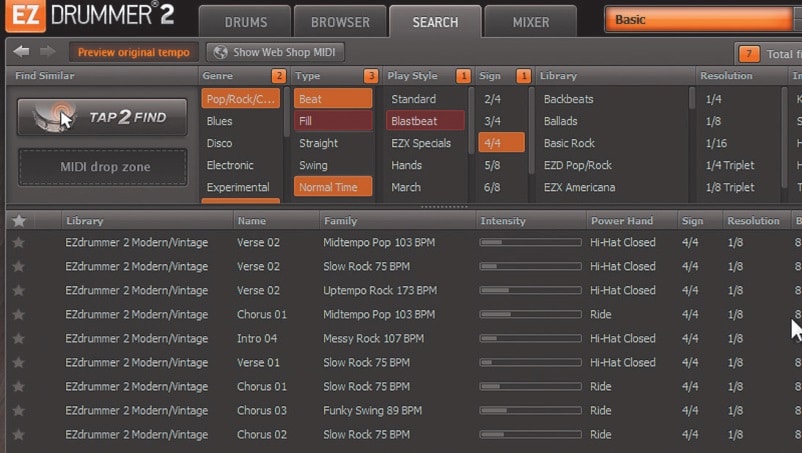This screenshot has width=802, height=453.
Task: Star the Verse 02 Midtempo Pop 103 BPM row
Action: click(x=19, y=242)
